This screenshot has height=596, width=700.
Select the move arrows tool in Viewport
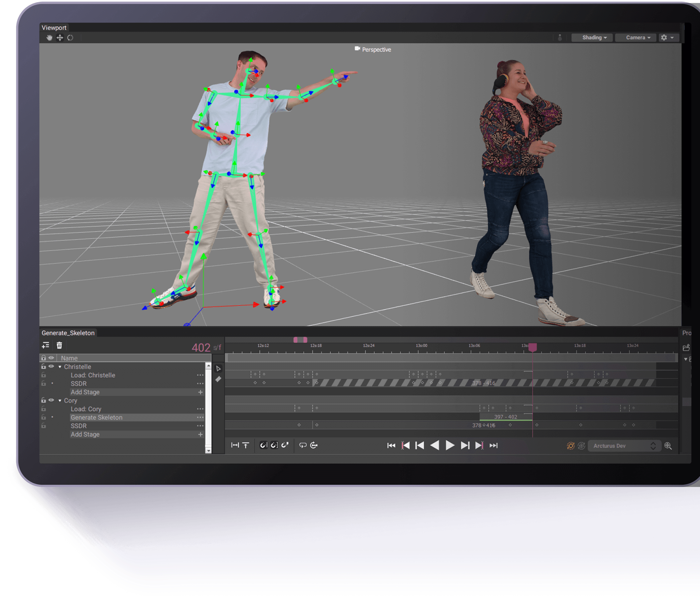tap(60, 38)
